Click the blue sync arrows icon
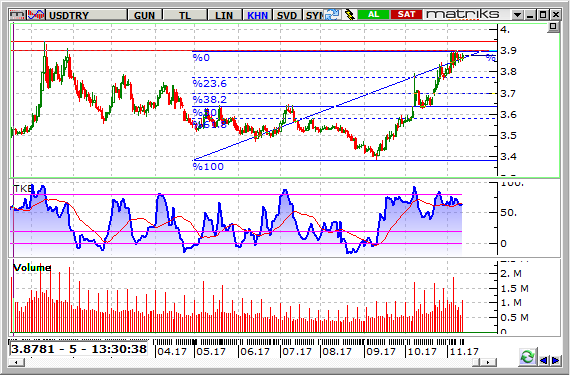 point(332,15)
